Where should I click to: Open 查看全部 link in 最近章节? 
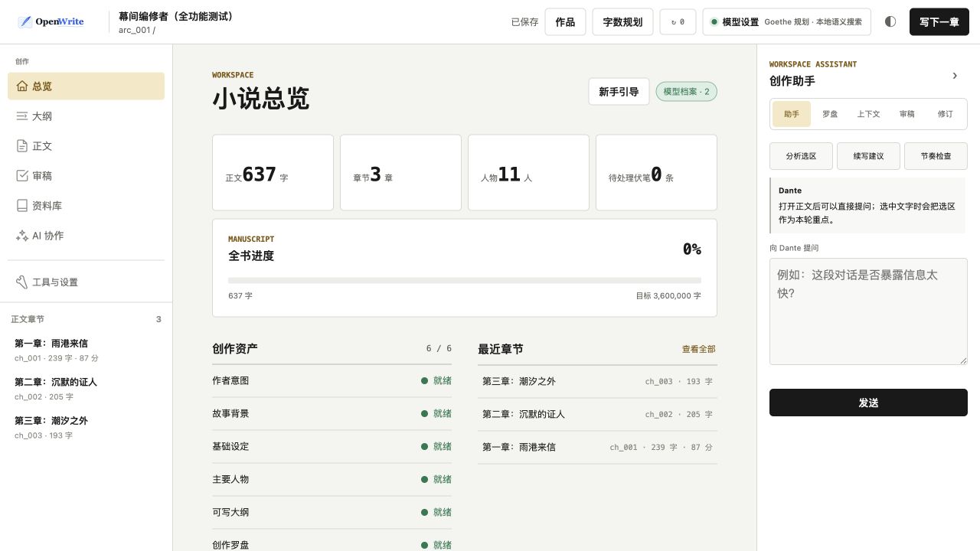pos(699,349)
